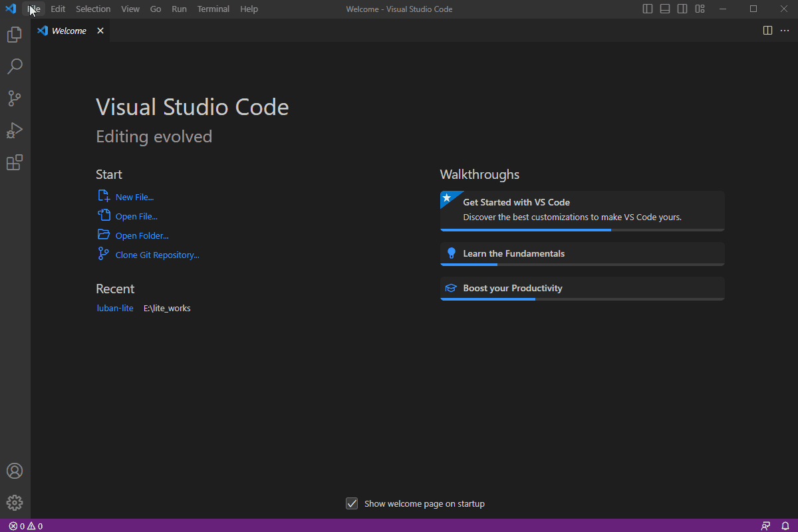The width and height of the screenshot is (798, 532).
Task: Open the Selection menu
Action: pyautogui.click(x=93, y=9)
